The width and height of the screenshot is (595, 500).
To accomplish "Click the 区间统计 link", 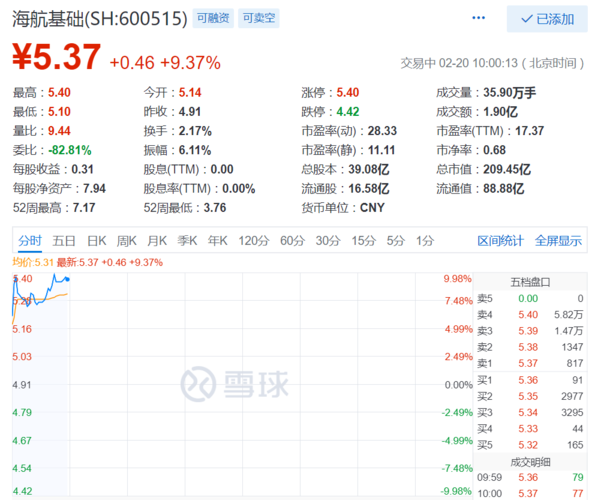I will 500,241.
